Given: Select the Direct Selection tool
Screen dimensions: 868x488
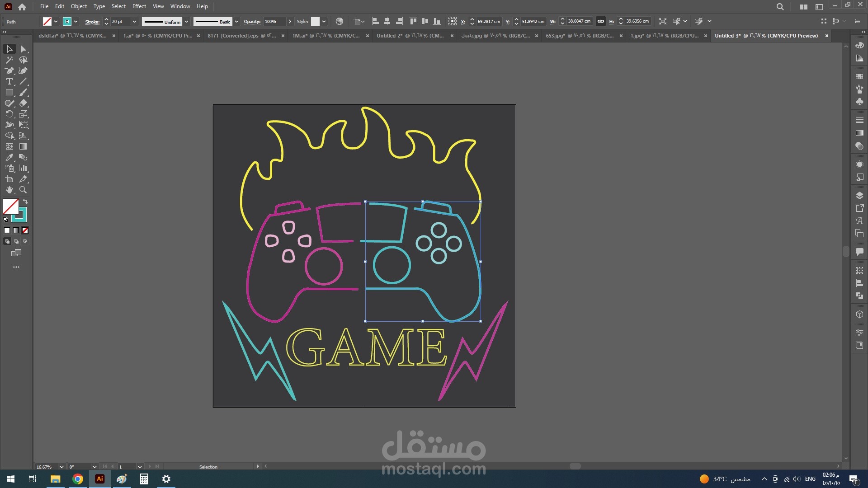Looking at the screenshot, I should [x=24, y=49].
